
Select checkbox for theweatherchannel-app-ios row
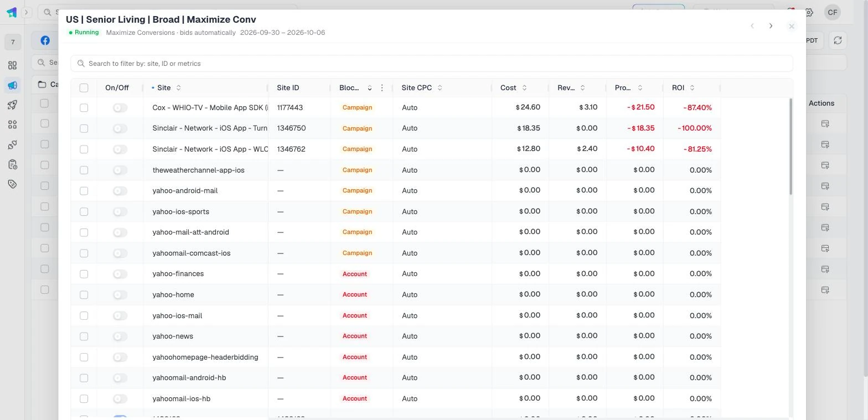coord(84,170)
